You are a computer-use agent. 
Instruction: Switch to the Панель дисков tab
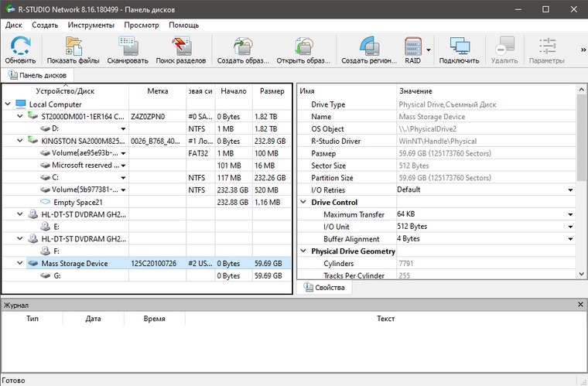[x=37, y=75]
